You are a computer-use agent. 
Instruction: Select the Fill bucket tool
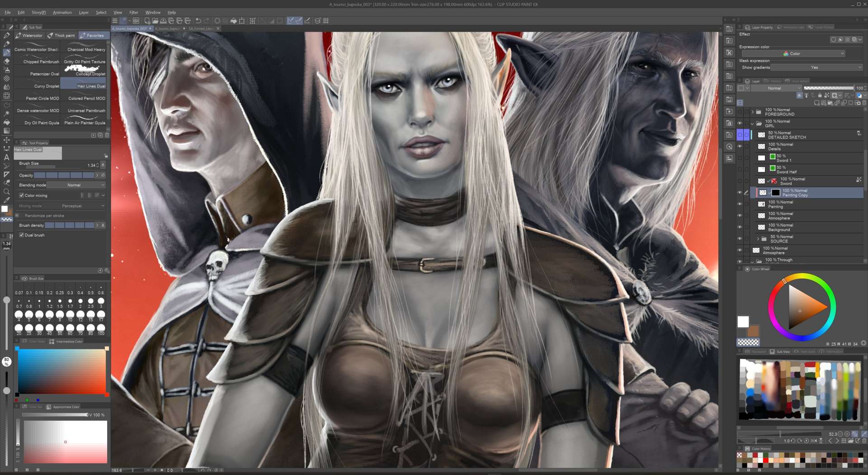coord(6,122)
